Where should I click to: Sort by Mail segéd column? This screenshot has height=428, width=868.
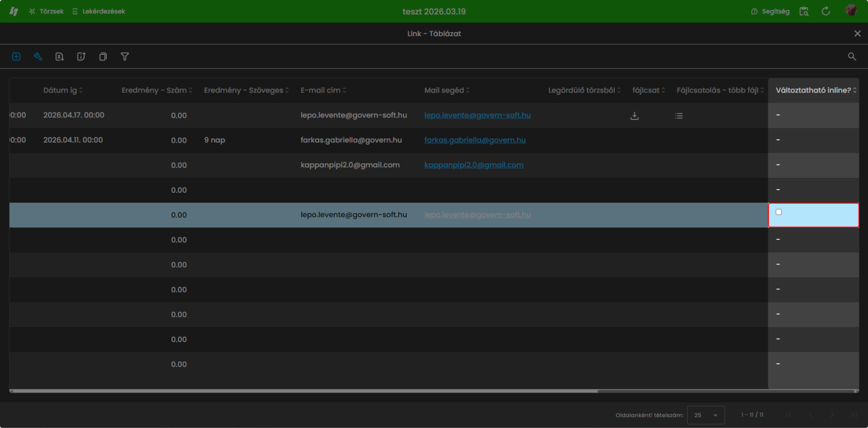point(447,90)
